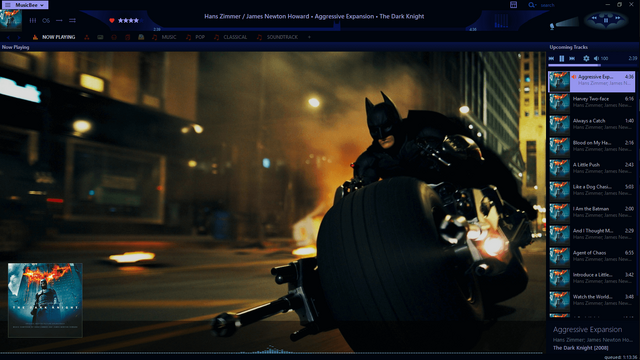Click album art thumbnail in player bar

point(11,20)
